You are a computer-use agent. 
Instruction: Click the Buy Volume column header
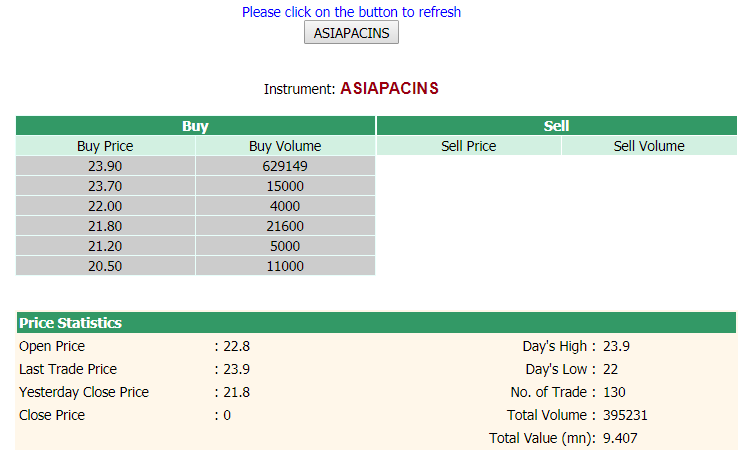[x=285, y=146]
